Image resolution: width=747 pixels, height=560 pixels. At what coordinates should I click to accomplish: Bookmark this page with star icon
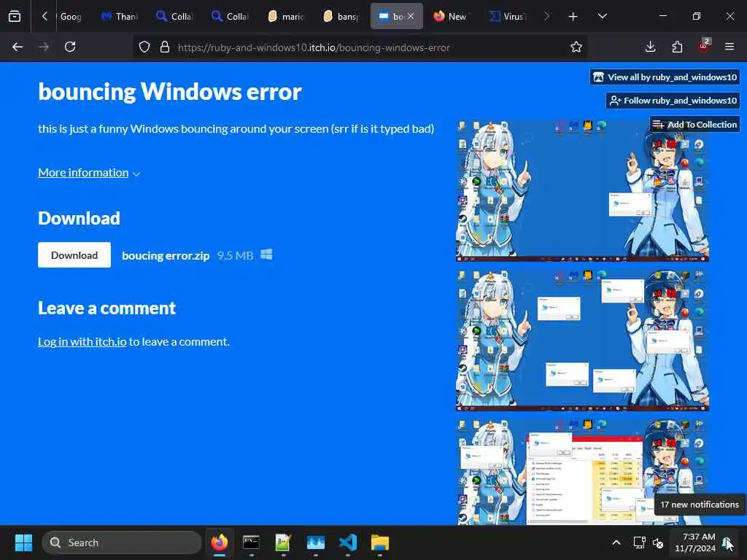point(576,47)
